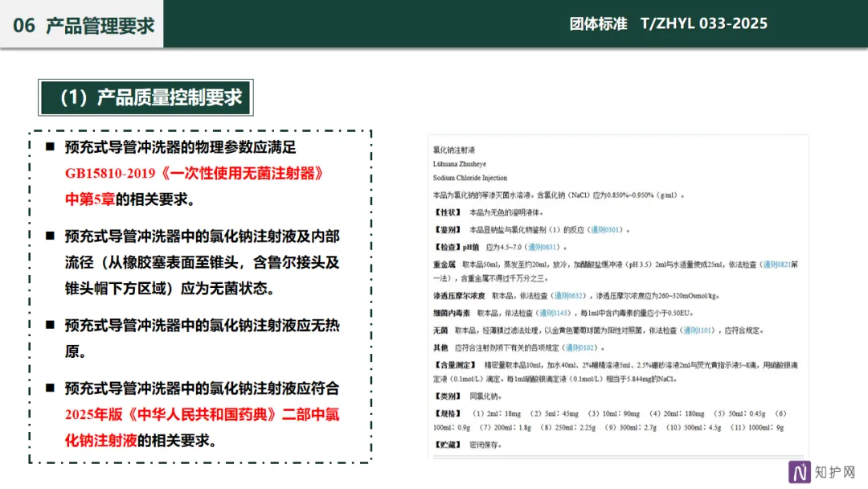Click the document title '氯化钠注射液'

click(x=454, y=150)
